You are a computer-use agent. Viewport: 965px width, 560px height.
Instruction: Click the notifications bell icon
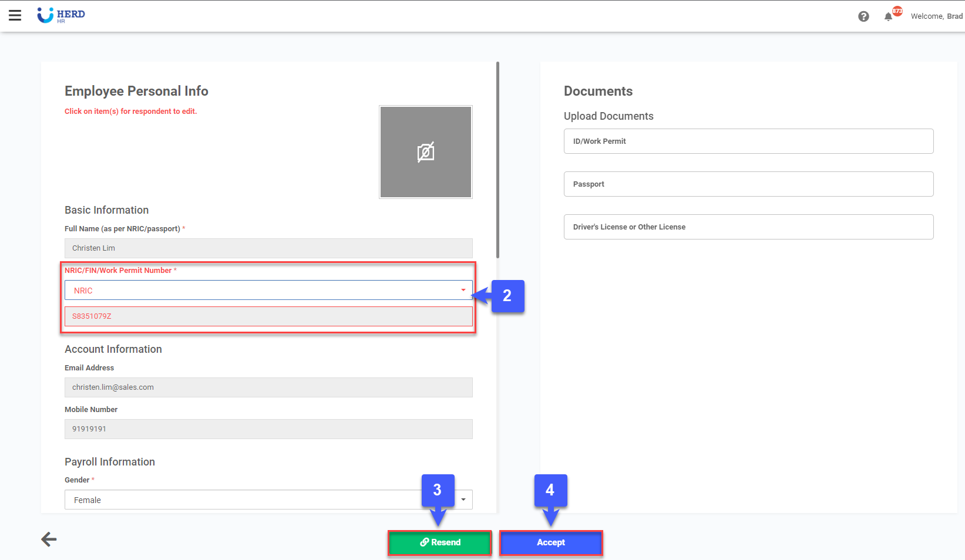tap(888, 16)
